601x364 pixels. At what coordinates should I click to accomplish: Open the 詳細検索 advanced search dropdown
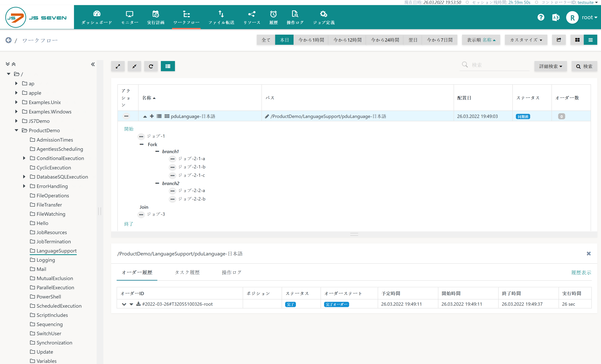coord(551,66)
